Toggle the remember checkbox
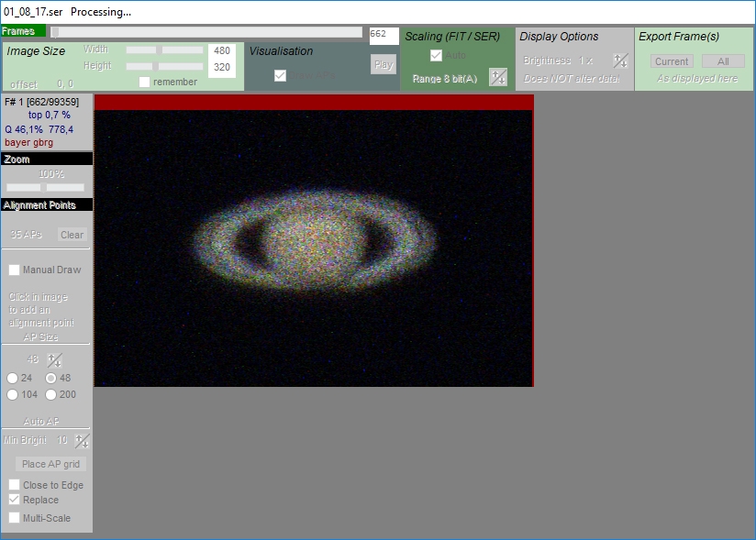Image resolution: width=756 pixels, height=540 pixels. click(144, 82)
